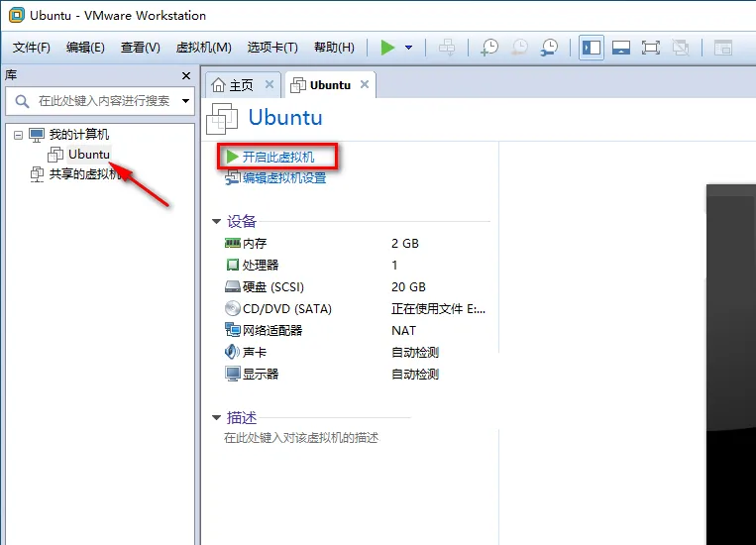
Task: Switch to the 主页 tab
Action: (241, 85)
